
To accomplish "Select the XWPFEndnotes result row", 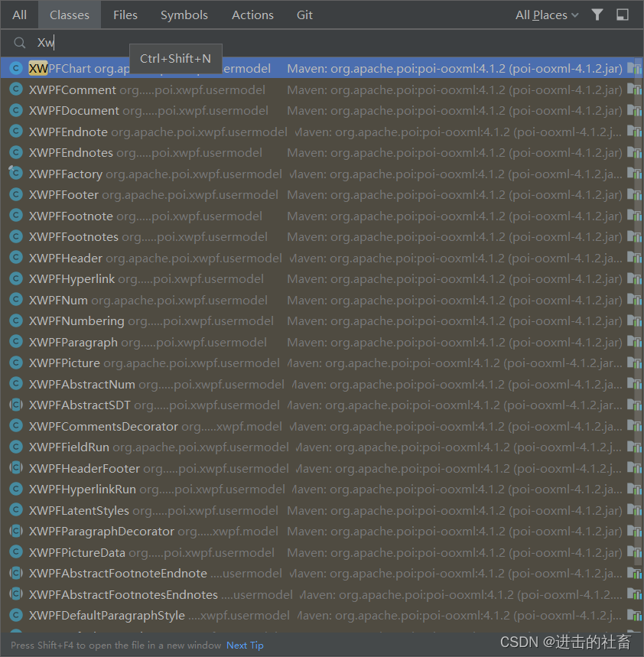I will tap(322, 152).
